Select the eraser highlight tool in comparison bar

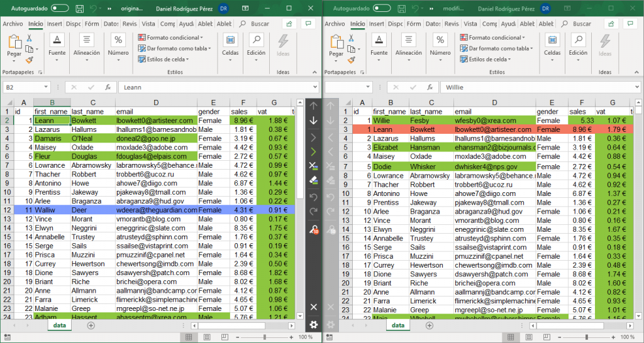pyautogui.click(x=313, y=180)
